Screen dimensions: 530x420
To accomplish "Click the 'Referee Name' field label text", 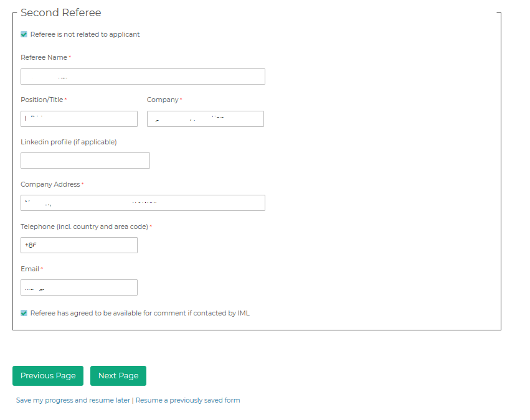I will [44, 58].
